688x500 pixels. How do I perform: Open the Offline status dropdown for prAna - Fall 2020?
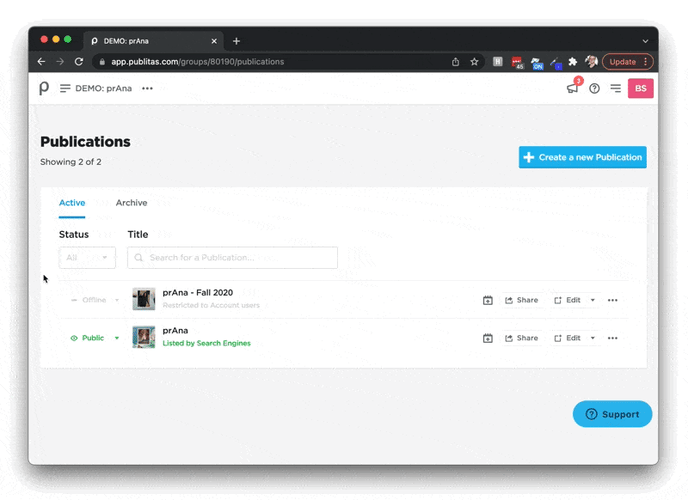click(x=95, y=300)
